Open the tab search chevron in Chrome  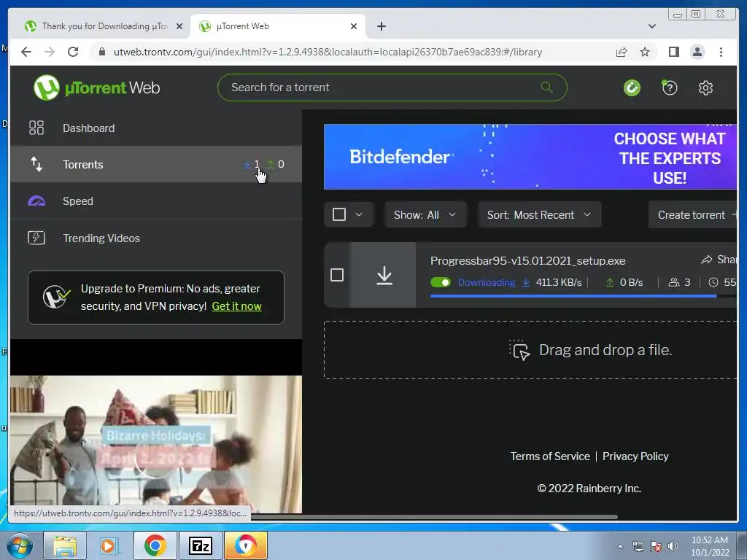click(x=652, y=26)
